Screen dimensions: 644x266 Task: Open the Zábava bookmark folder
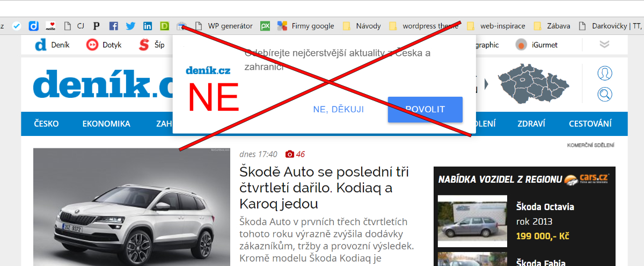click(552, 26)
